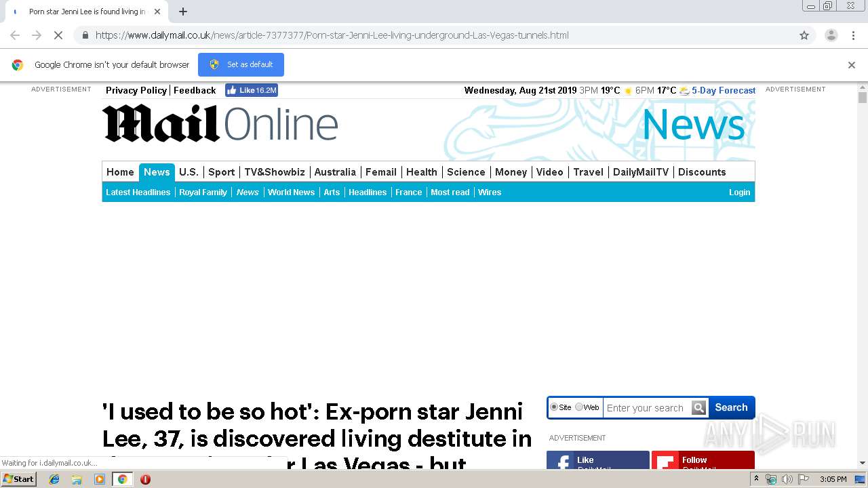
Task: Open Windows Explorer folder from taskbar
Action: pyautogui.click(x=77, y=479)
